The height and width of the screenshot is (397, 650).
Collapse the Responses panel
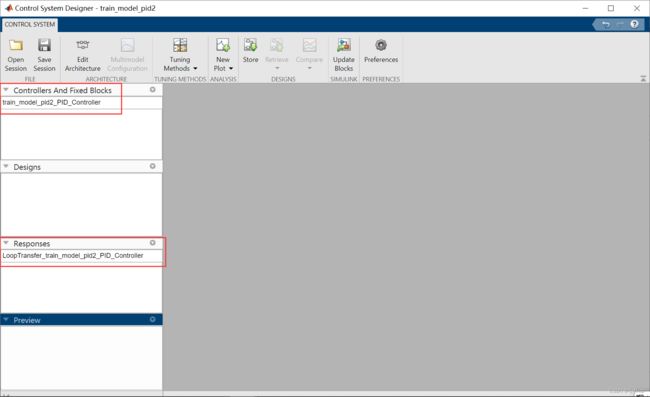[6, 243]
